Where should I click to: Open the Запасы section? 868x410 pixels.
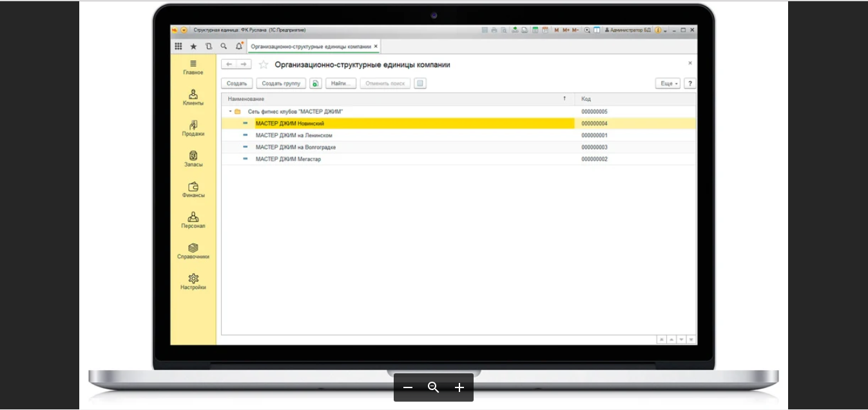pos(193,160)
